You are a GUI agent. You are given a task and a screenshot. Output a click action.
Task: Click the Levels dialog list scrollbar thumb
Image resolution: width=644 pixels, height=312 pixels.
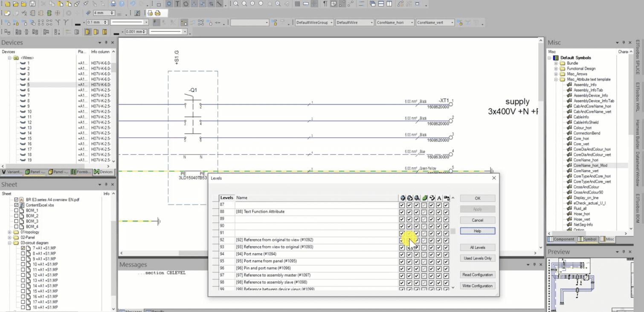[453, 231]
